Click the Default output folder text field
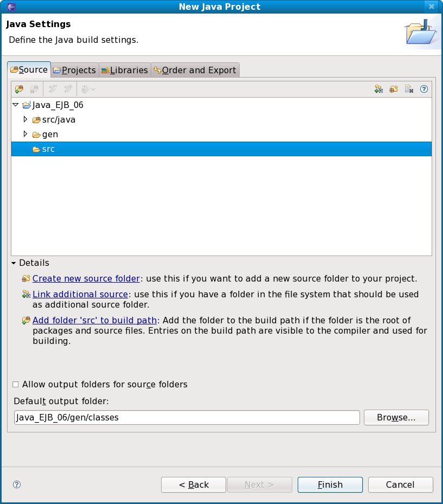This screenshot has width=443, height=504. tap(187, 417)
